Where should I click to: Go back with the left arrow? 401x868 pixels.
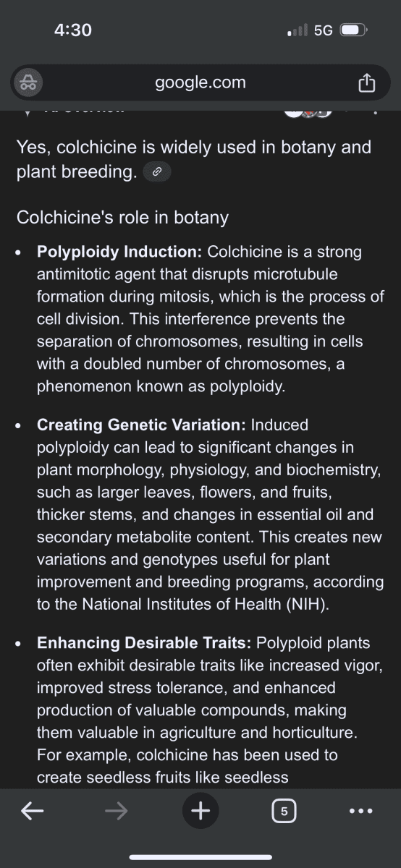point(32,812)
